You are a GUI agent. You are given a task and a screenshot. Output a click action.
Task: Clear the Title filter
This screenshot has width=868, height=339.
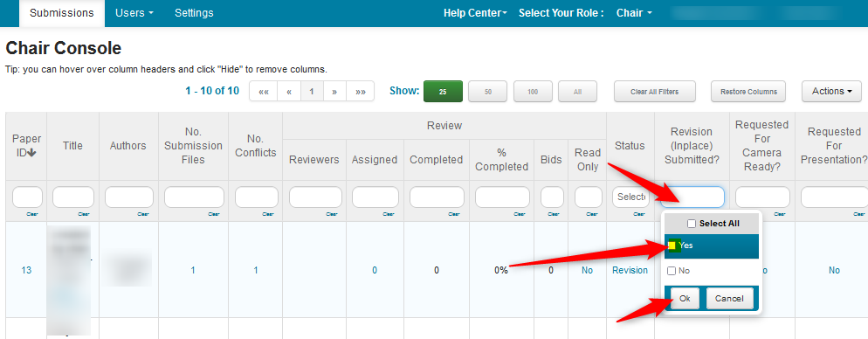click(84, 214)
